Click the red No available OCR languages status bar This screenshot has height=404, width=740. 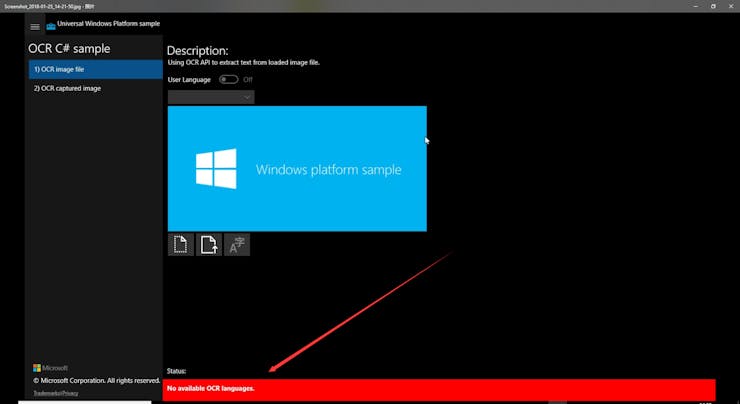(x=439, y=389)
